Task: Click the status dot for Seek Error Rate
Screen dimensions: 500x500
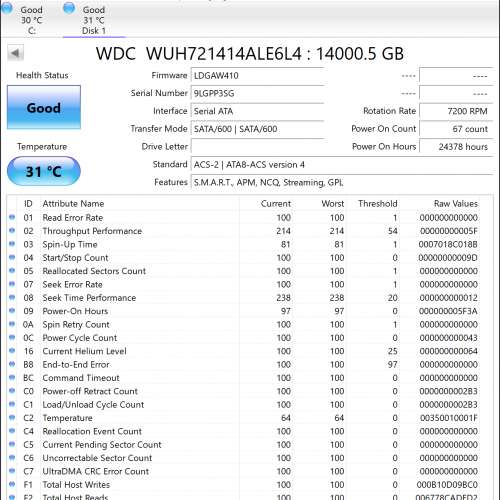Action: tap(12, 284)
